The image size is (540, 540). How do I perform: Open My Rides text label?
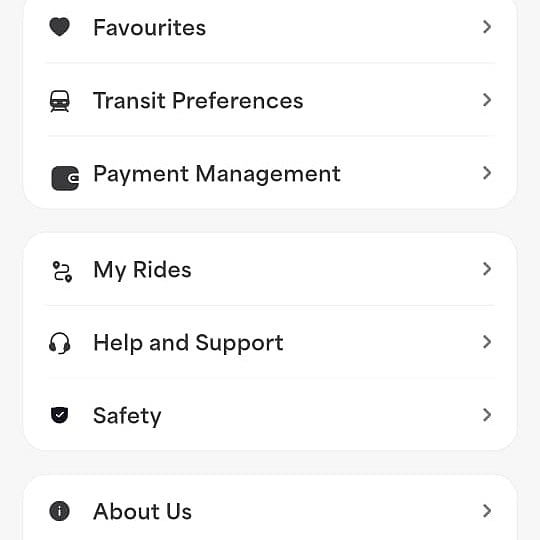click(x=142, y=271)
